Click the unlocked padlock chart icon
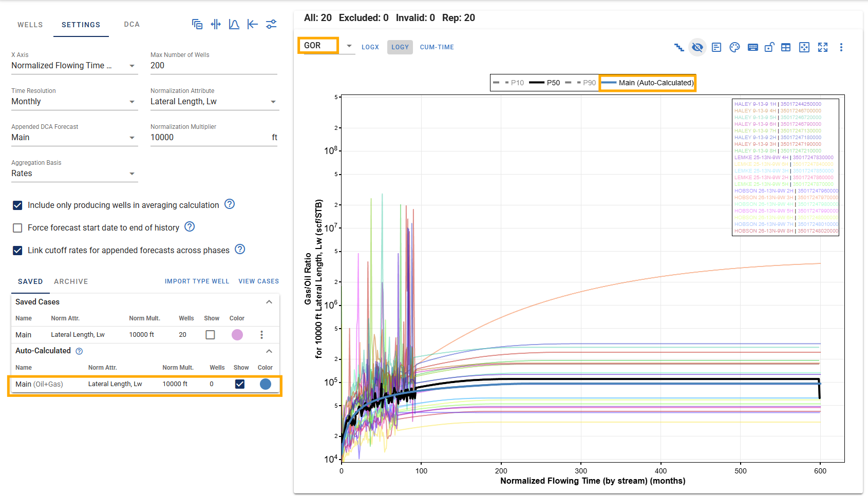This screenshot has height=496, width=868. click(769, 47)
